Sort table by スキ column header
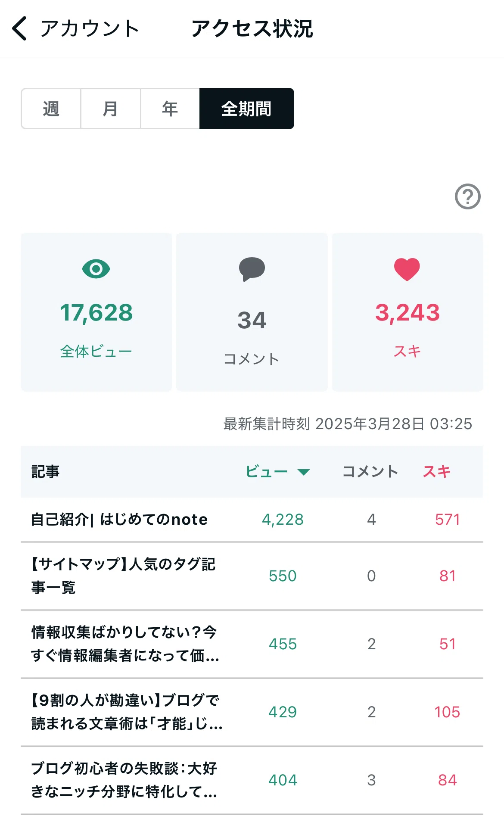 click(x=437, y=472)
